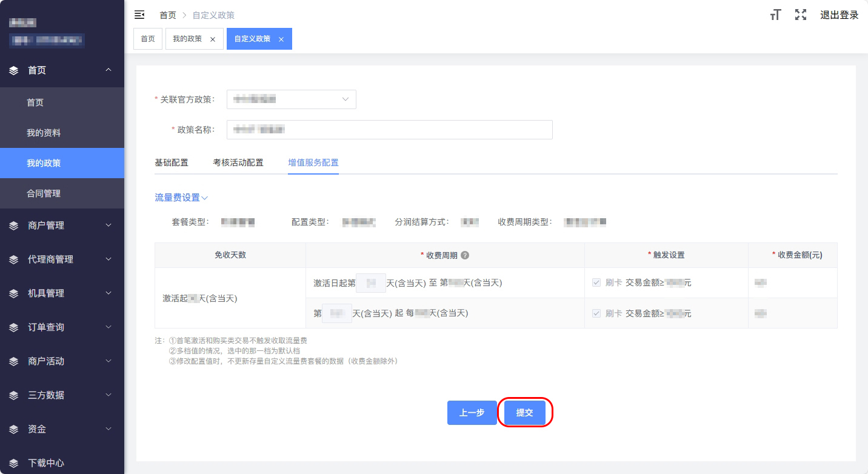Click the 商户管理 layers icon in the sidebar
868x474 pixels.
[14, 225]
